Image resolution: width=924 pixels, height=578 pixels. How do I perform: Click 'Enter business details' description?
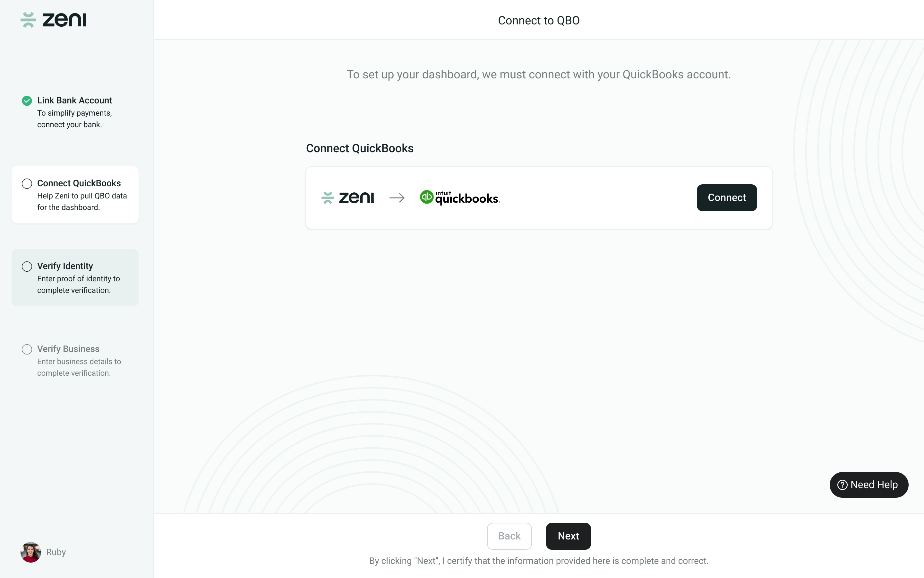79,367
